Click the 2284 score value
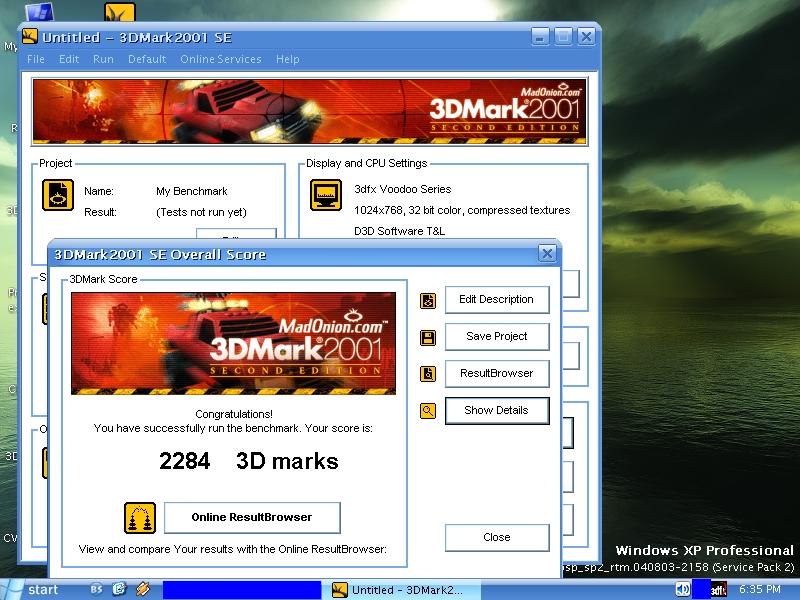Viewport: 800px width, 600px height. coord(185,461)
